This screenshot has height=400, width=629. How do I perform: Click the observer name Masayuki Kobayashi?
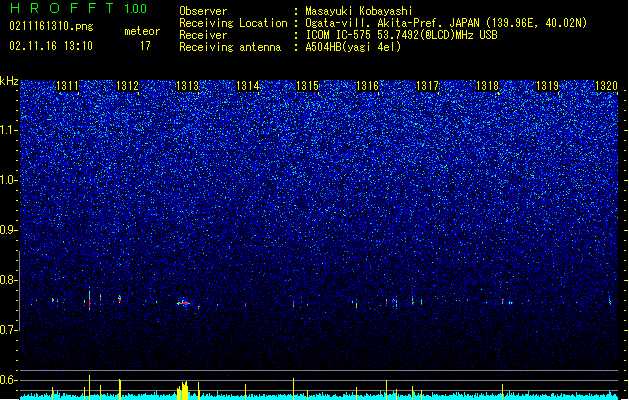[359, 11]
